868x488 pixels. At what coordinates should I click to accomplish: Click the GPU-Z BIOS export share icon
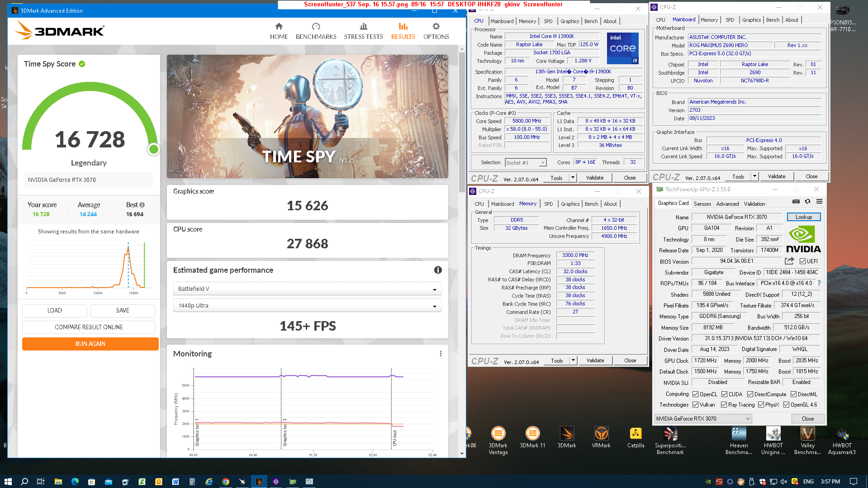[x=789, y=261]
